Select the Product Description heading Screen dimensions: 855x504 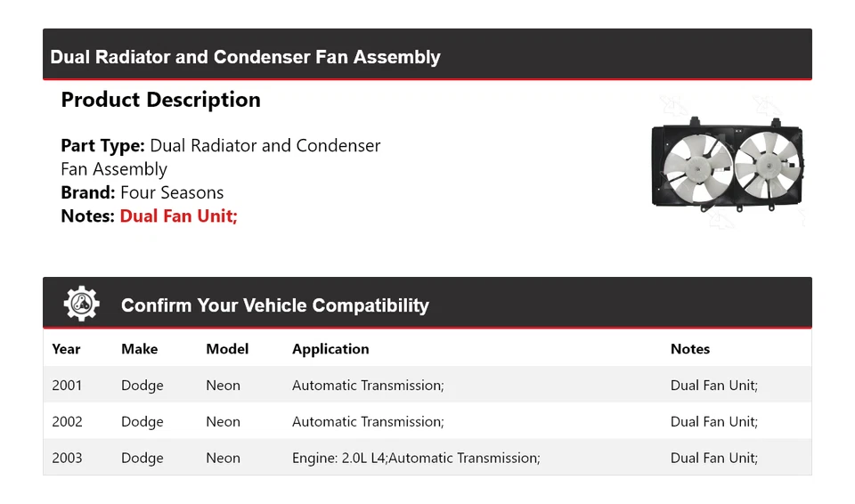(x=160, y=100)
